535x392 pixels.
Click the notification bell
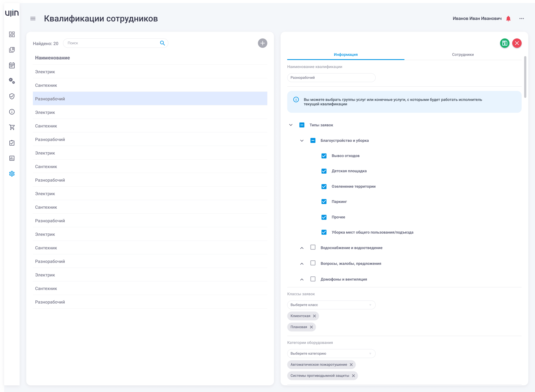click(508, 18)
